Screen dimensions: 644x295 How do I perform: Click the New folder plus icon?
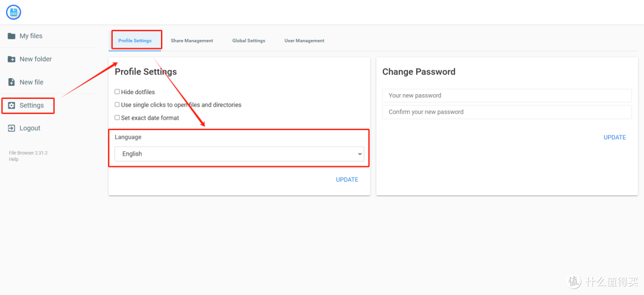(x=11, y=59)
